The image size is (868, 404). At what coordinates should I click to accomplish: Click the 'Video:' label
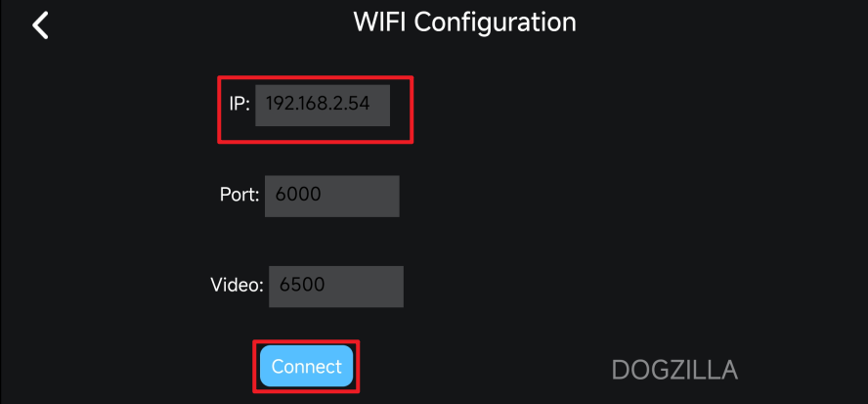pyautogui.click(x=237, y=286)
